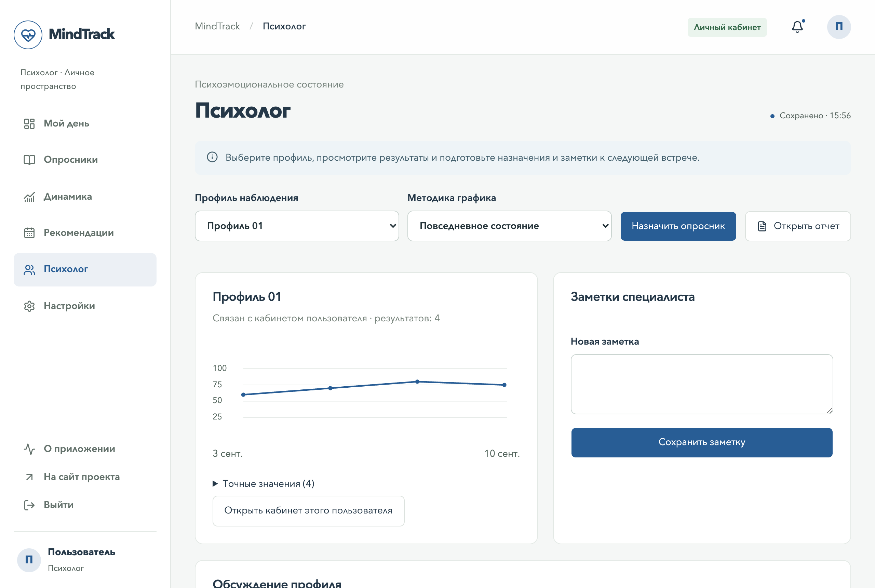This screenshot has height=588, width=875.
Task: Open Мой день in sidebar
Action: [x=85, y=123]
